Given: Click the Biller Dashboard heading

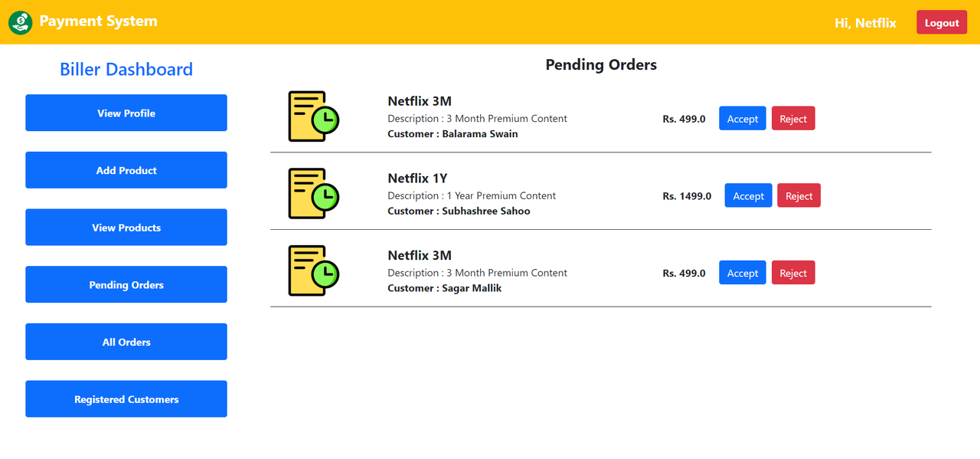Looking at the screenshot, I should point(126,70).
